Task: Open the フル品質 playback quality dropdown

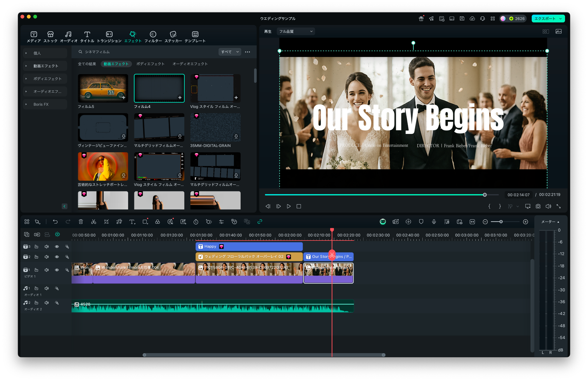Action: click(x=296, y=31)
